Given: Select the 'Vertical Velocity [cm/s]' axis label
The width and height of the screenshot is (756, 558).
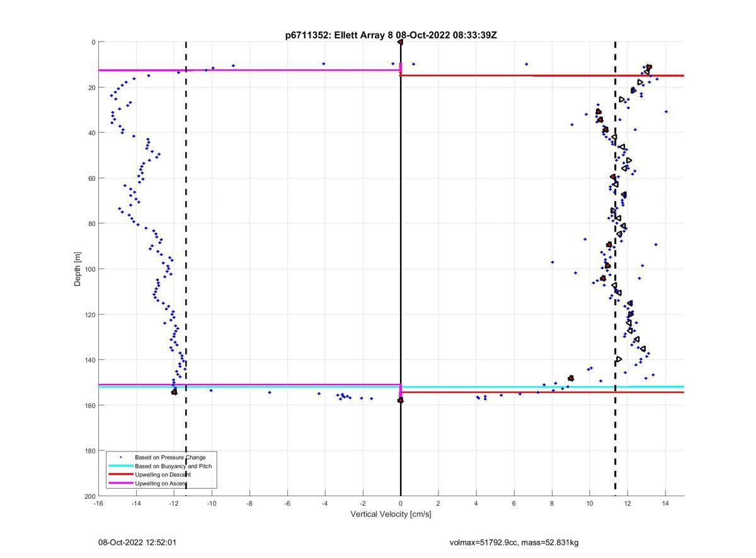Looking at the screenshot, I should pyautogui.click(x=391, y=514).
